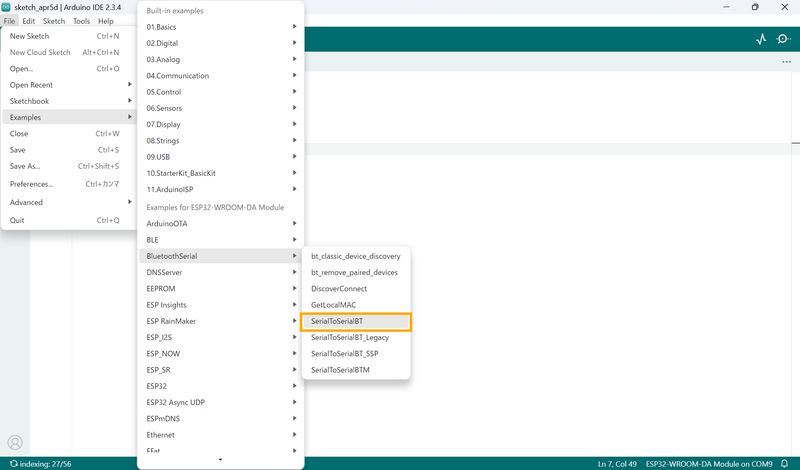Open ESP_SR examples submenu

coord(220,370)
